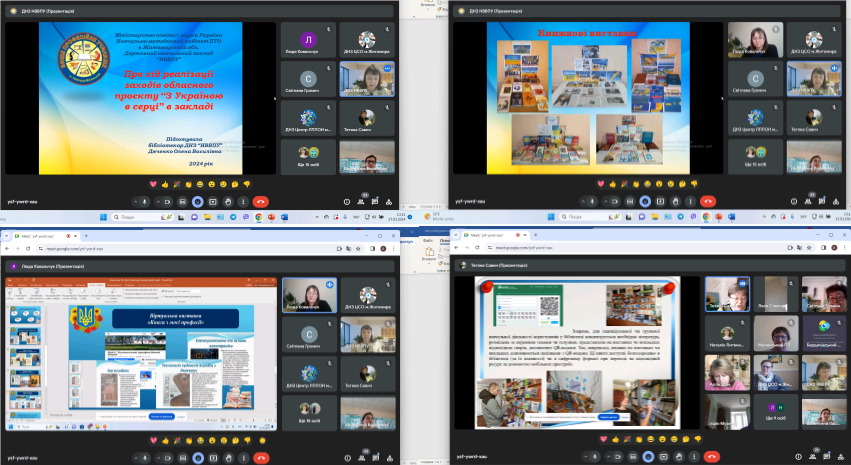Send thumbs down reaction in 'Книжкові виставки' meeting
The height and width of the screenshot is (465, 851).
pos(693,184)
